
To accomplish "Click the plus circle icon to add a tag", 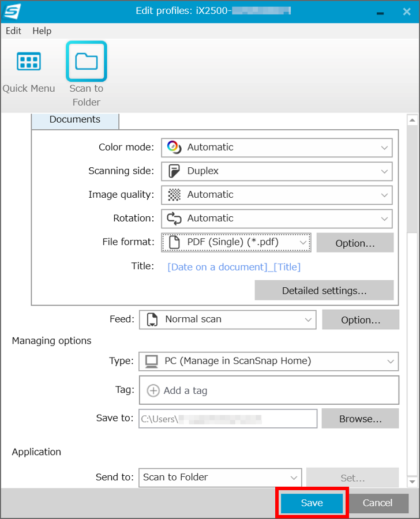I will 153,390.
